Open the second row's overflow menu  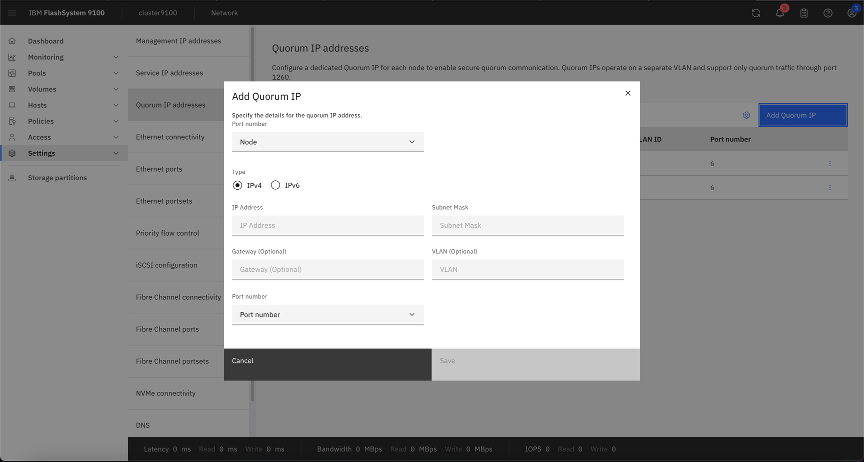(830, 187)
